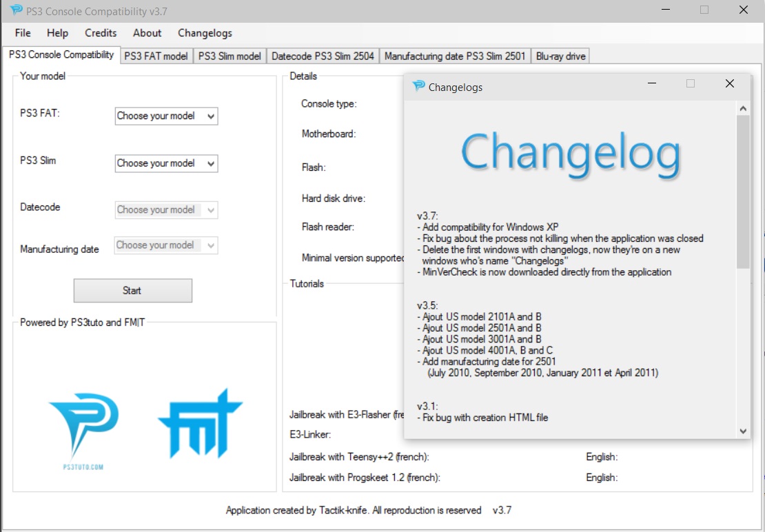Click the 'v3.5:' changelog heading
Image resolution: width=765 pixels, height=532 pixels.
tap(428, 306)
